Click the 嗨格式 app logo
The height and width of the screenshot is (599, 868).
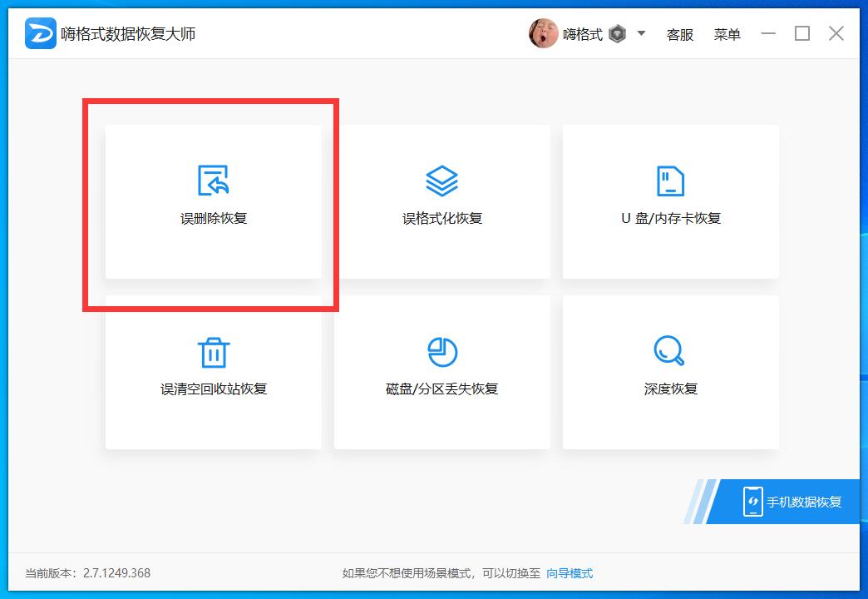click(x=41, y=34)
